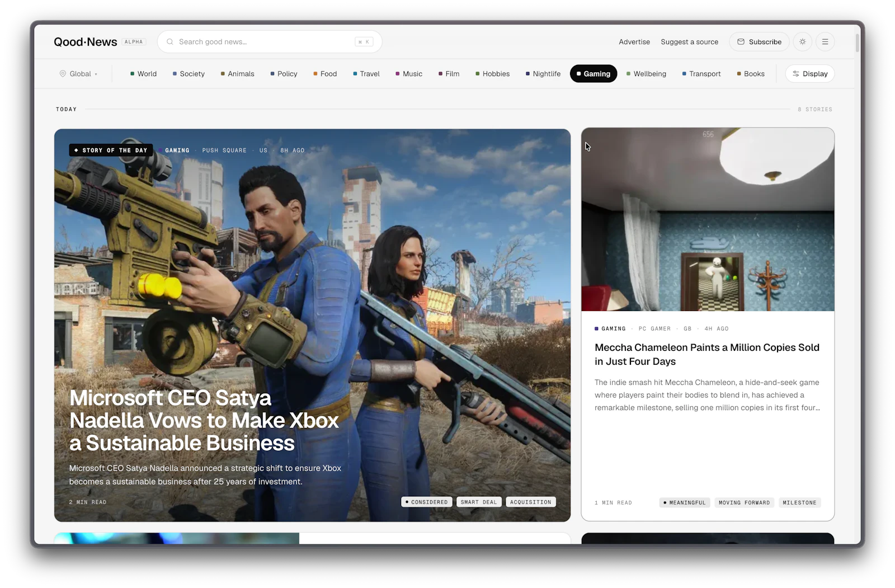
Task: Select the Policy category tab
Action: point(284,74)
